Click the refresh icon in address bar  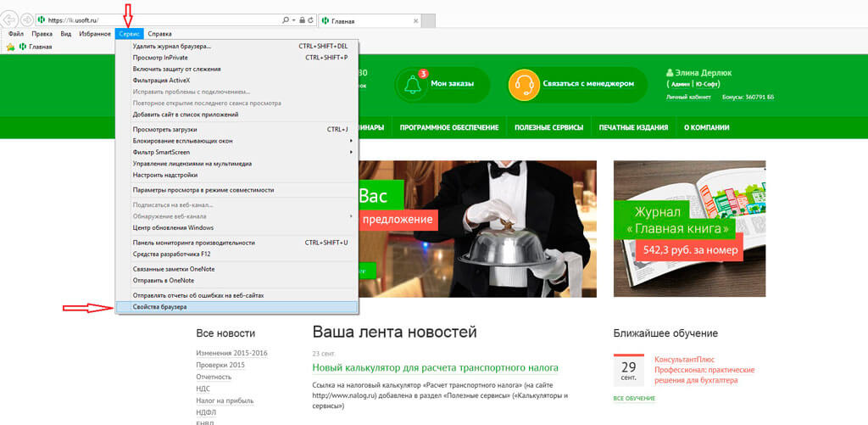311,20
